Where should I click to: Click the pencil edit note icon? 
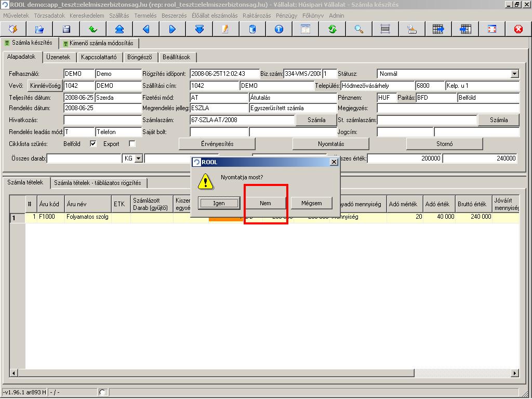[x=225, y=29]
